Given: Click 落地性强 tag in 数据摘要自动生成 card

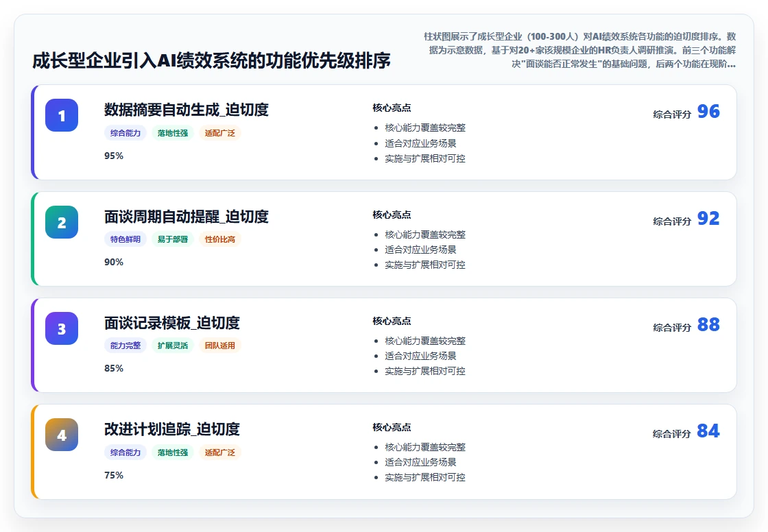Looking at the screenshot, I should (x=172, y=133).
